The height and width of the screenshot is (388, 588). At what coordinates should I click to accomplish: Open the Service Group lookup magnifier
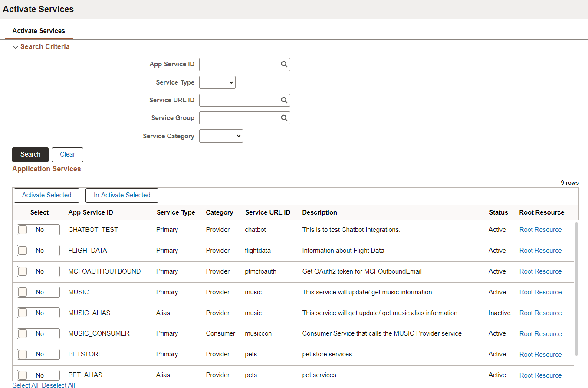click(284, 117)
